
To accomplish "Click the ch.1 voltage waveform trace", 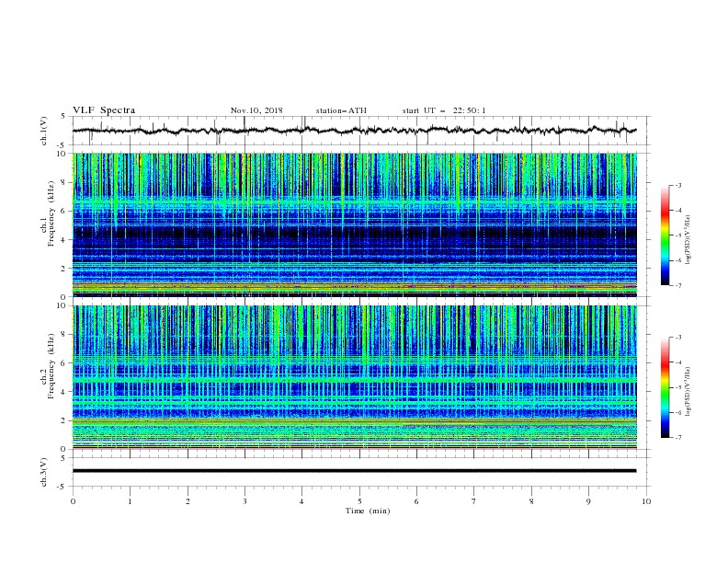I will (x=354, y=131).
